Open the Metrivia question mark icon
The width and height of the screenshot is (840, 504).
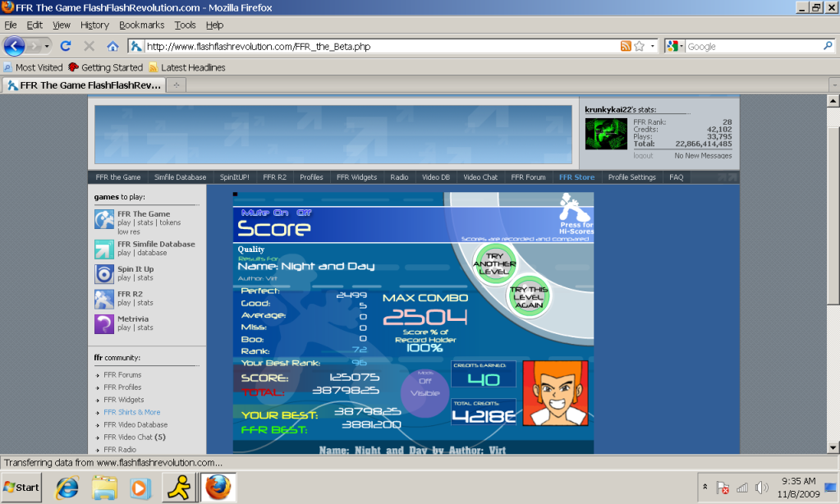pos(104,323)
